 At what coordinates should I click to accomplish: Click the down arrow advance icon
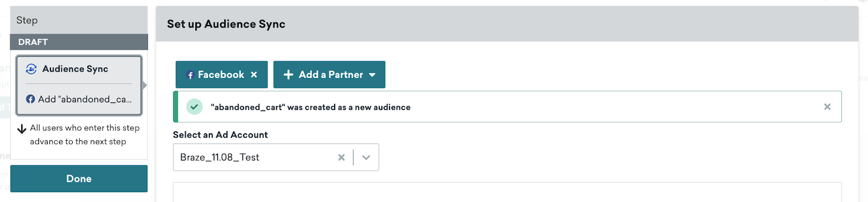[22, 129]
